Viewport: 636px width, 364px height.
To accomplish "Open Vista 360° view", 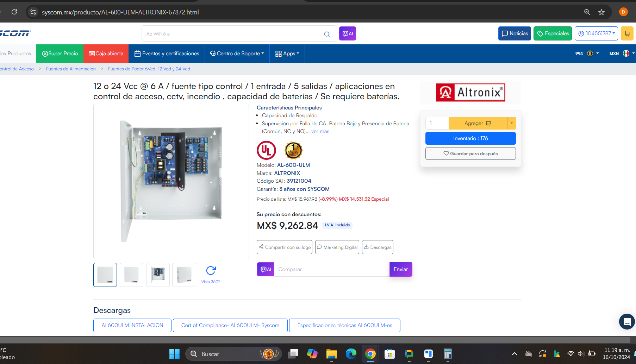I will [211, 275].
